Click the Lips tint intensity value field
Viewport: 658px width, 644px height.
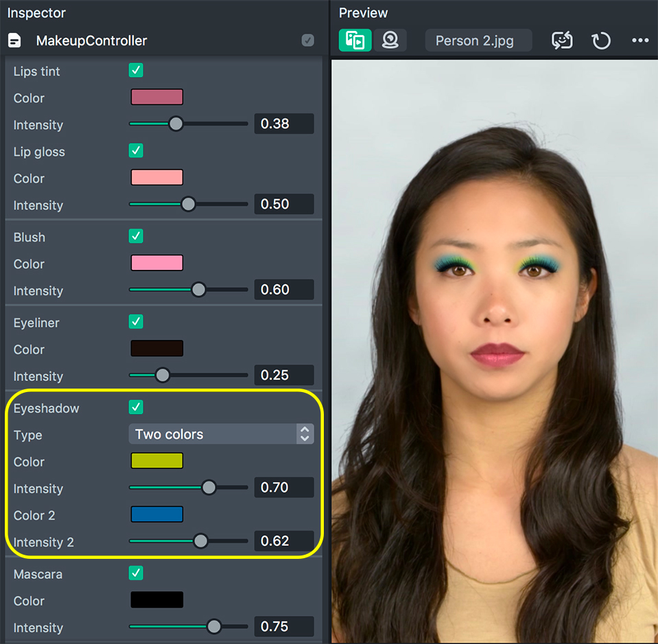283,124
